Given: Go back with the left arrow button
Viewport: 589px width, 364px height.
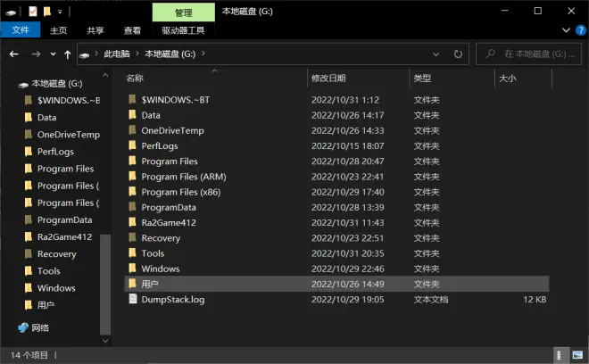Looking at the screenshot, I should 14,54.
